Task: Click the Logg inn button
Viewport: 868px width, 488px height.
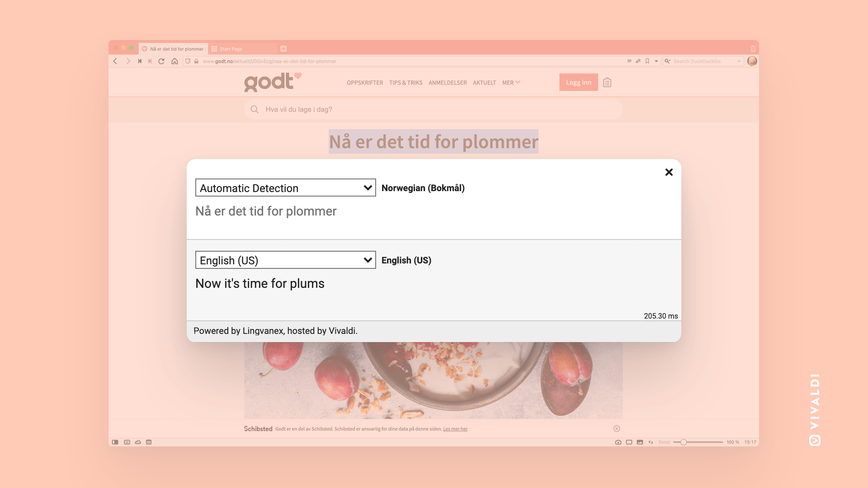Action: 578,82
